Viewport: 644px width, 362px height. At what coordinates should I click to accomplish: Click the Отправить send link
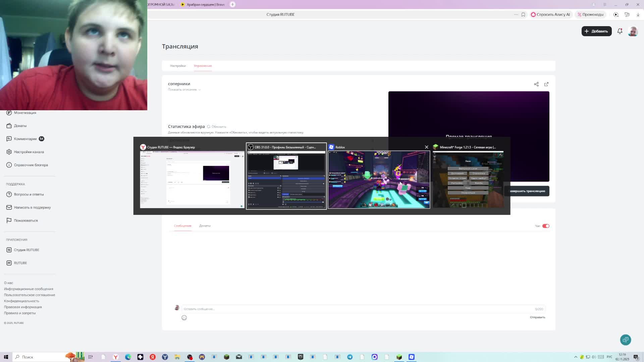[537, 317]
